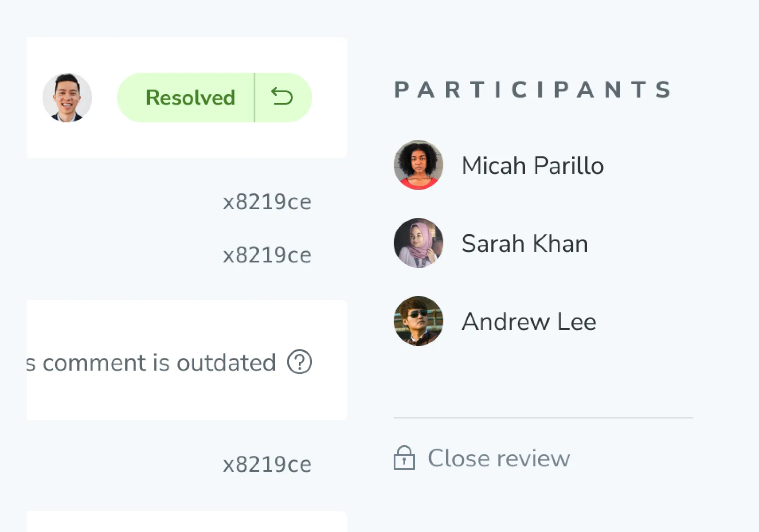The image size is (759, 532).
Task: Click the help icon beside outdated comment
Action: click(300, 362)
